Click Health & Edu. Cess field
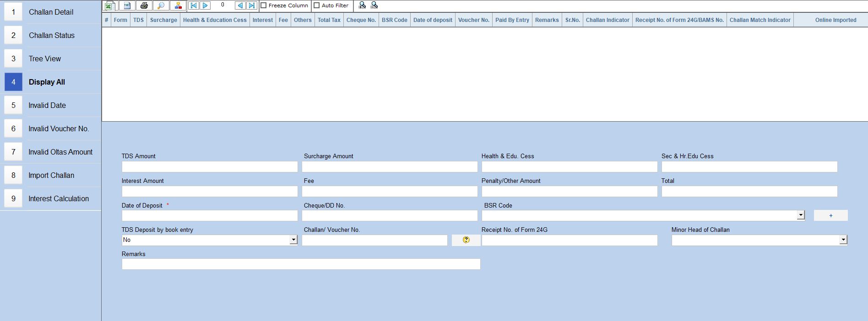 tap(570, 166)
